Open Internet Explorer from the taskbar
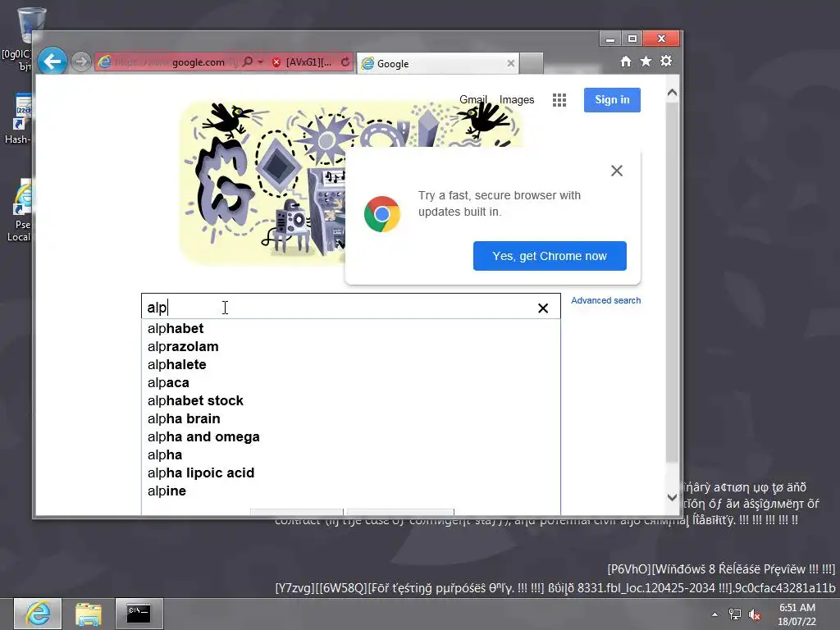Viewport: 840px width, 630px height. [38, 614]
